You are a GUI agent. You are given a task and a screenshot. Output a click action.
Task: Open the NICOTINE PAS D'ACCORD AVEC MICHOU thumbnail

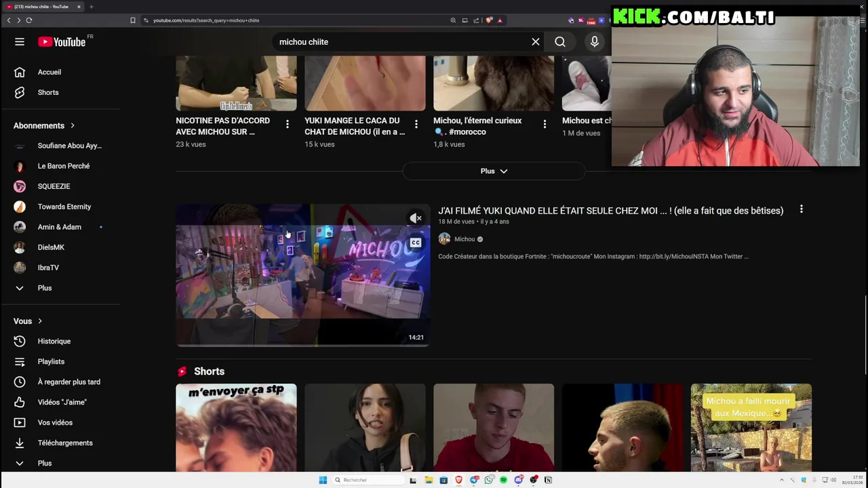[x=236, y=83]
